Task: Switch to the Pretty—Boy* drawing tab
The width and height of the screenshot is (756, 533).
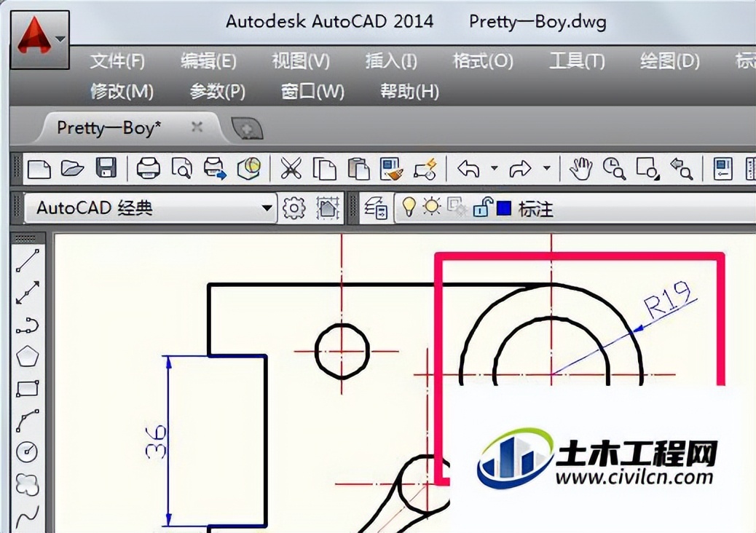Action: point(109,128)
